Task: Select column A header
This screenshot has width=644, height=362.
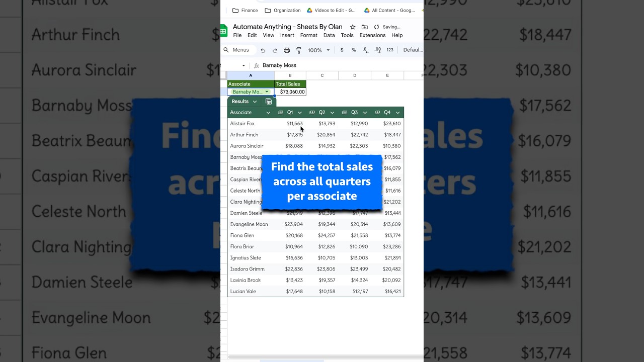Action: pos(251,75)
